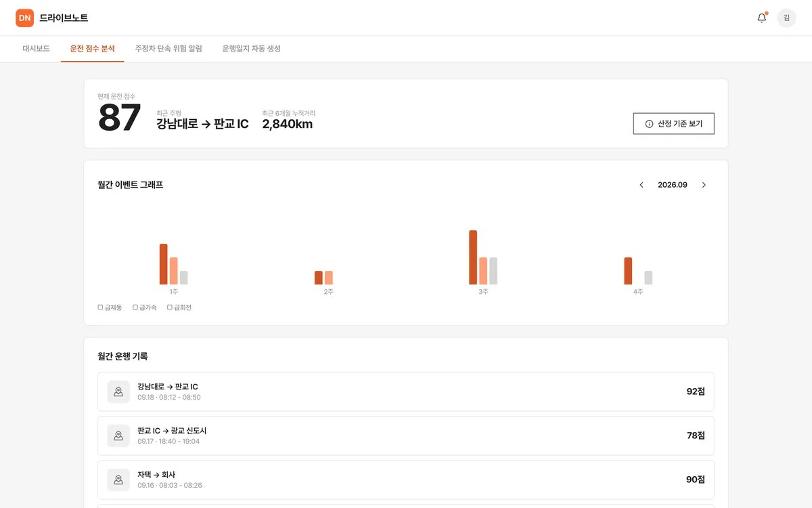This screenshot has width=812, height=508.
Task: Click route icon of 판교 IC → 광교 신도시
Action: (118, 436)
